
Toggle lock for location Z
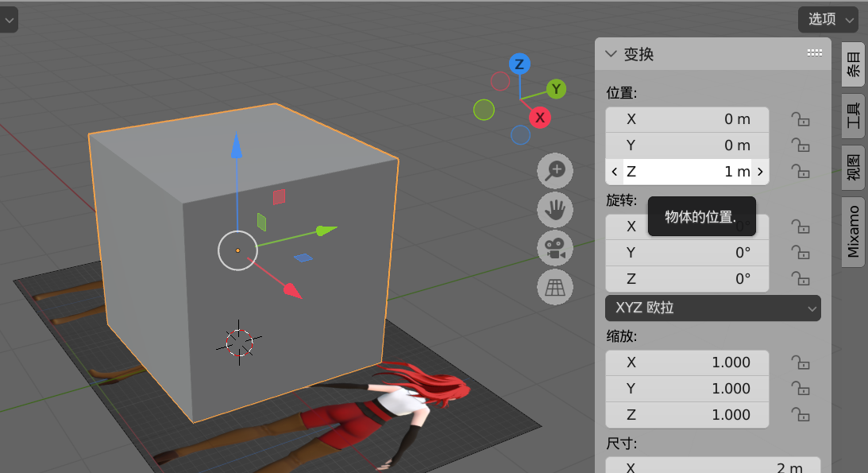point(800,172)
